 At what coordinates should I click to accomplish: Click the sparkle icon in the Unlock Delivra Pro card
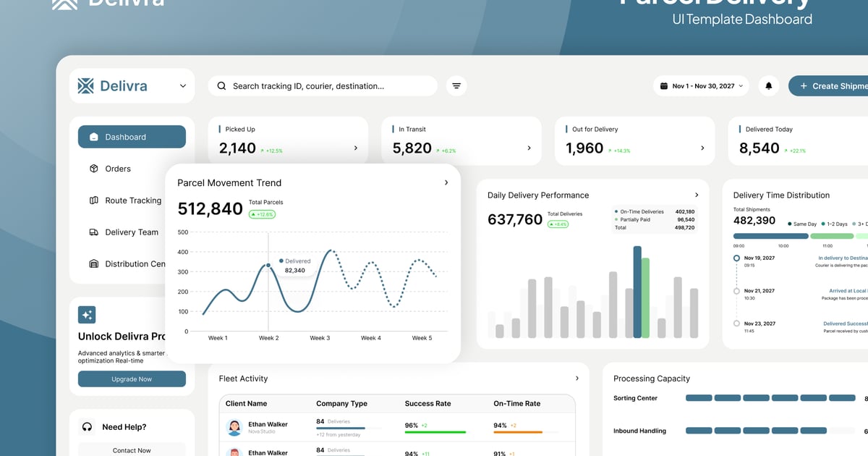[87, 315]
